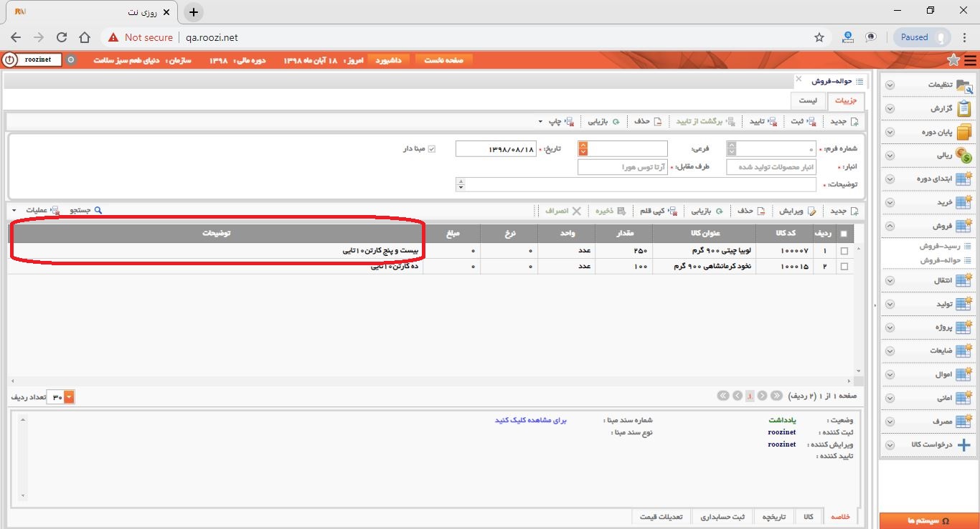The width and height of the screenshot is (980, 529).
Task: Click the جستجو search magnifier
Action: 98,211
